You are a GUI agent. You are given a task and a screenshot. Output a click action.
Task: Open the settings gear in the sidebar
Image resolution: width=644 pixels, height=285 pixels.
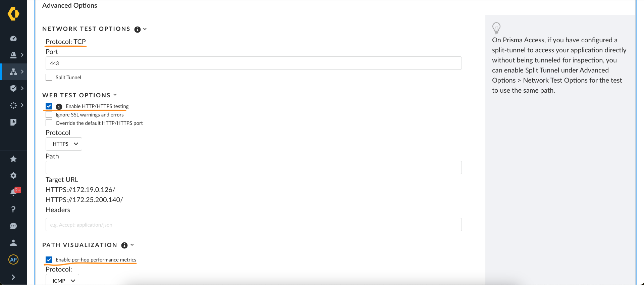coord(13,176)
